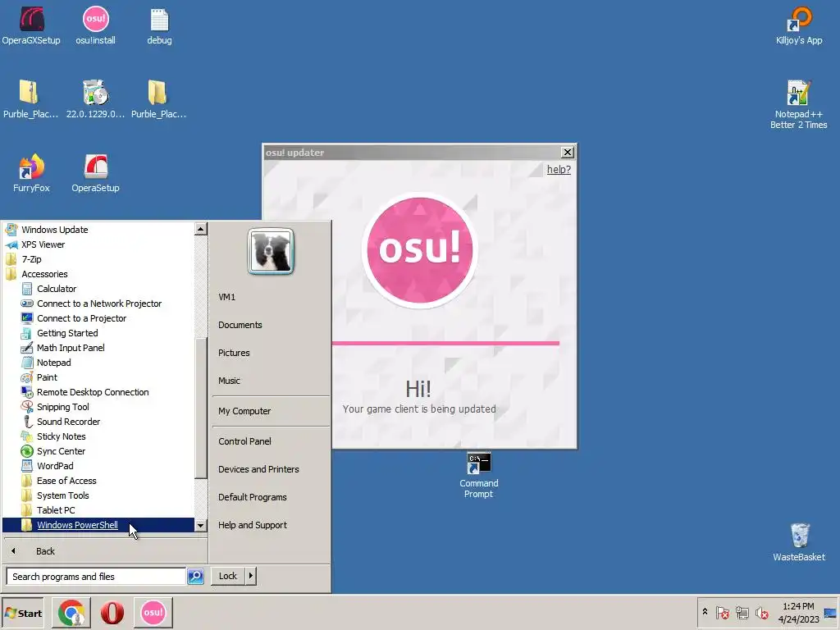Collapse the Accessories folder
The width and height of the screenshot is (840, 630).
[x=99, y=274]
